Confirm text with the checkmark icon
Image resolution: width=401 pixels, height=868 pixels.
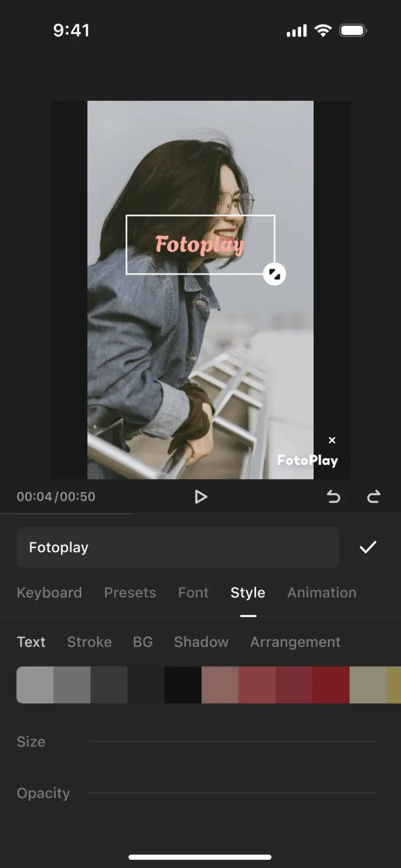(368, 547)
